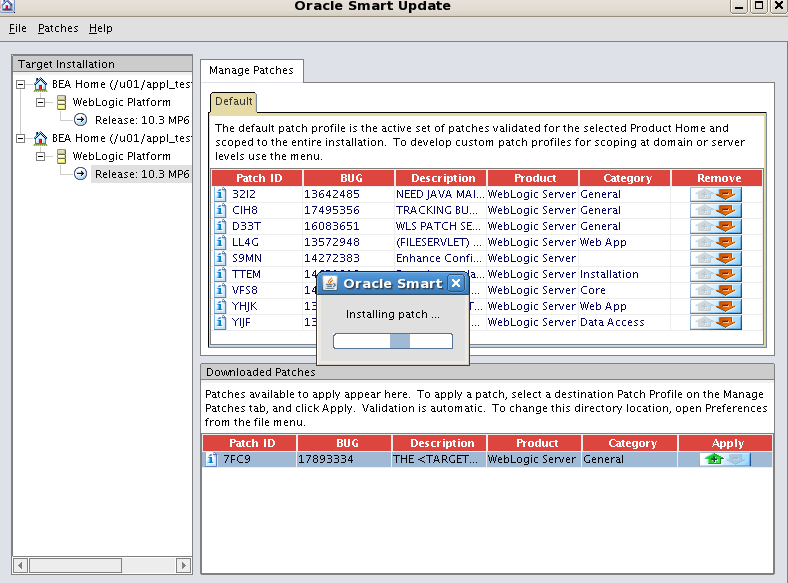Click the Installing patch progress bar
This screenshot has width=788, height=583.
[393, 341]
